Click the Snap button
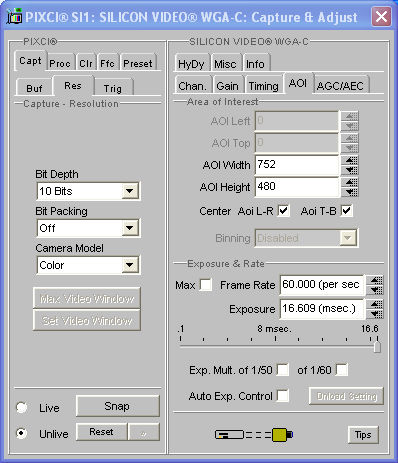The width and height of the screenshot is (398, 463). point(117,406)
